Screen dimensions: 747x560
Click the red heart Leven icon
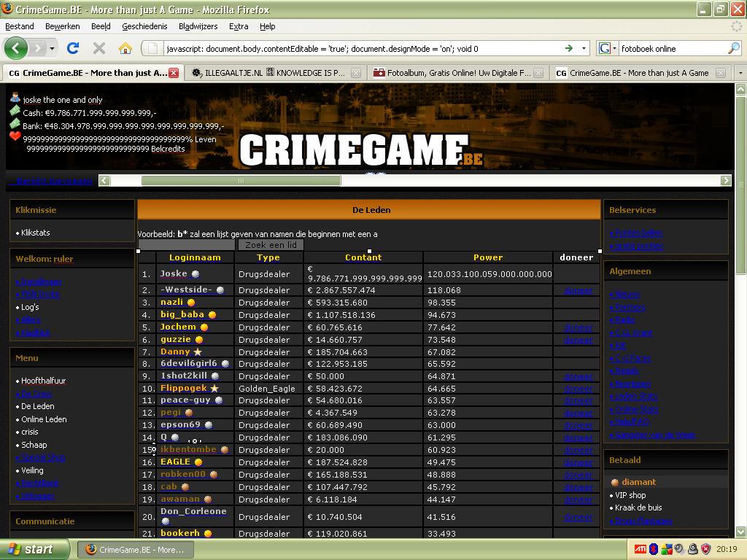(x=15, y=136)
